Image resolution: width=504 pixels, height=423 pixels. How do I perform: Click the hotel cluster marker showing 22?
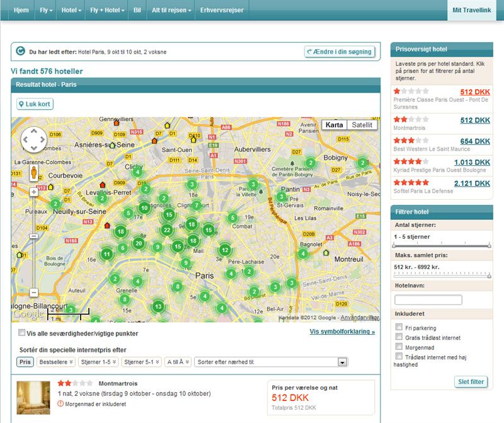tap(166, 230)
